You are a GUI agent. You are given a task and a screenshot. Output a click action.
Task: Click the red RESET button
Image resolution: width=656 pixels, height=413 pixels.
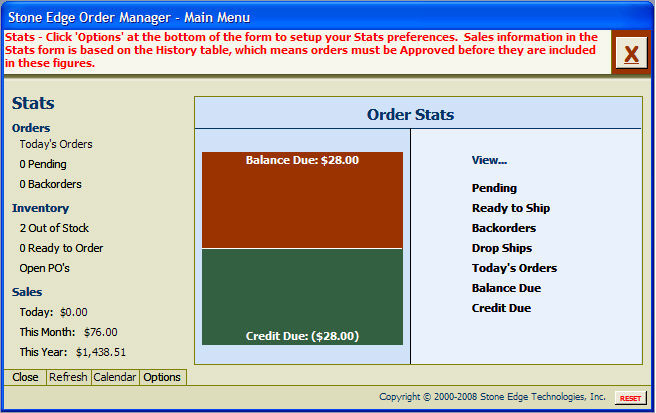pyautogui.click(x=630, y=398)
